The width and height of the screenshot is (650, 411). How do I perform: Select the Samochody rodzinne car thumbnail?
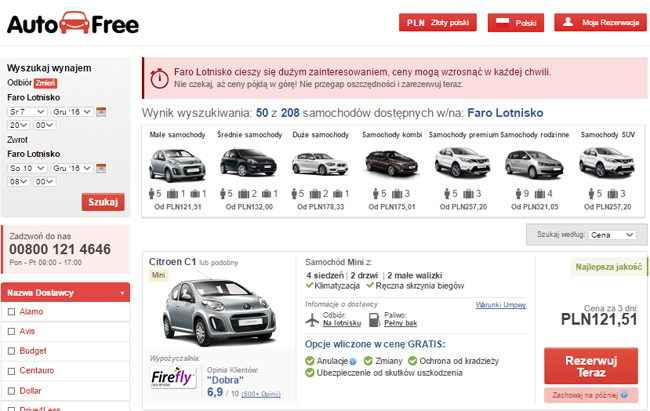pyautogui.click(x=534, y=164)
